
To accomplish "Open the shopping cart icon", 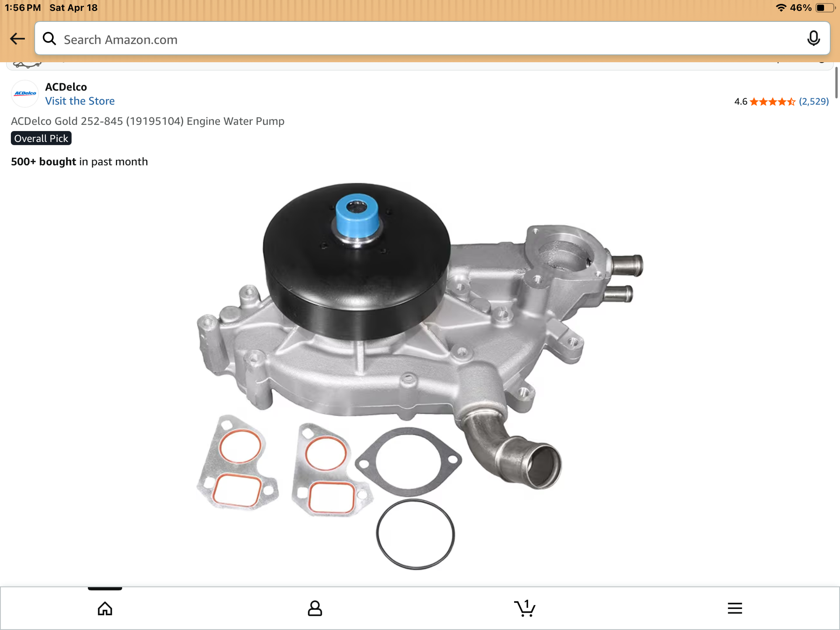I will coord(525,608).
